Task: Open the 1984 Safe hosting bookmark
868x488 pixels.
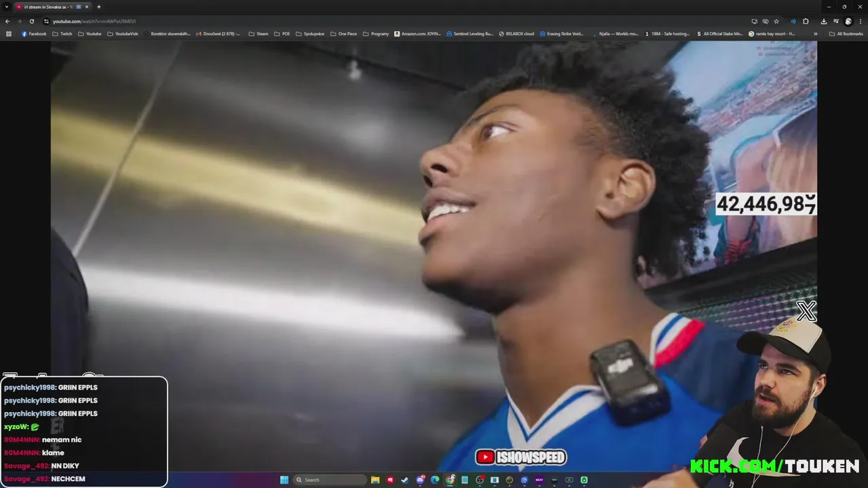Action: pyautogui.click(x=667, y=34)
